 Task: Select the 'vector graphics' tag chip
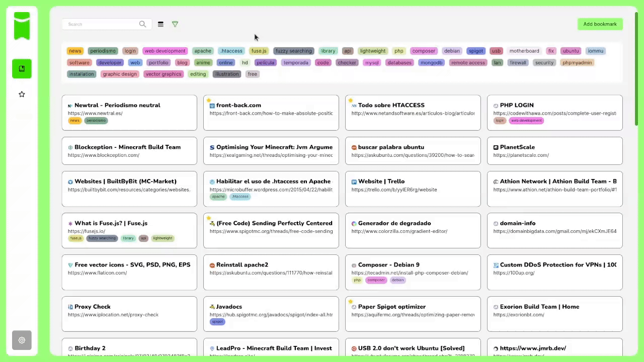(164, 74)
